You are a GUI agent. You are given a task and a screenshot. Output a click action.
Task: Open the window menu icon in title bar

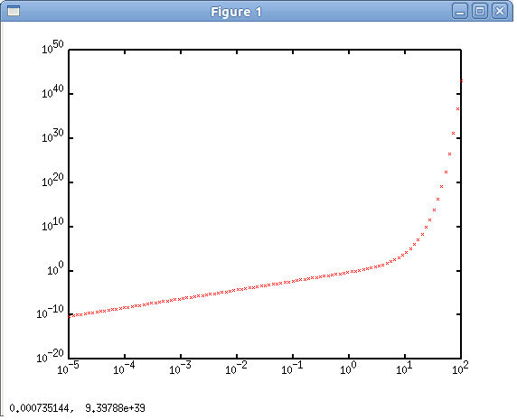[x=14, y=11]
